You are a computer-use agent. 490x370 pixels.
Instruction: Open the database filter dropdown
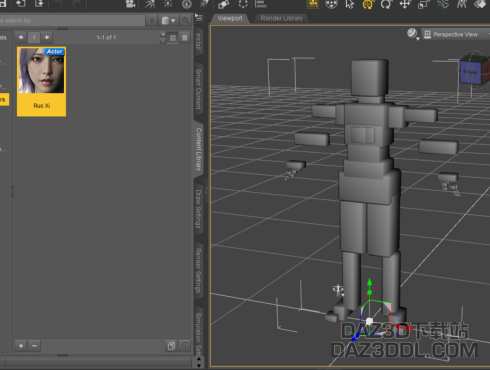(168, 21)
